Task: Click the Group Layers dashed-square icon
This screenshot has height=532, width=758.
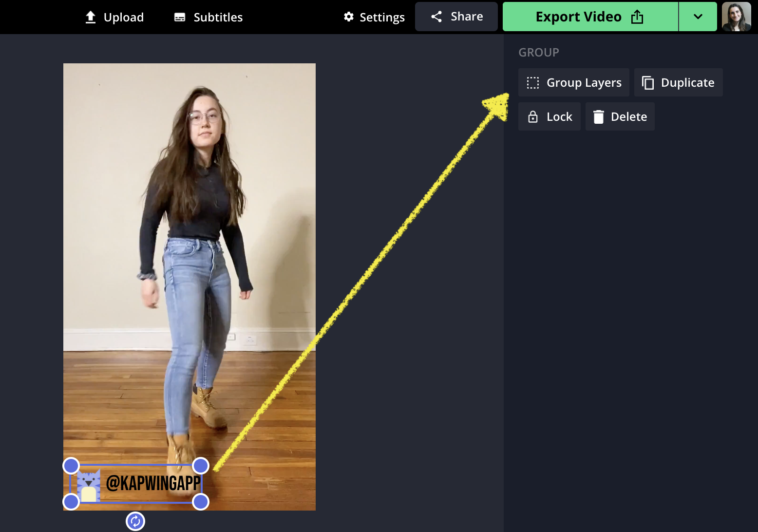Action: 533,83
